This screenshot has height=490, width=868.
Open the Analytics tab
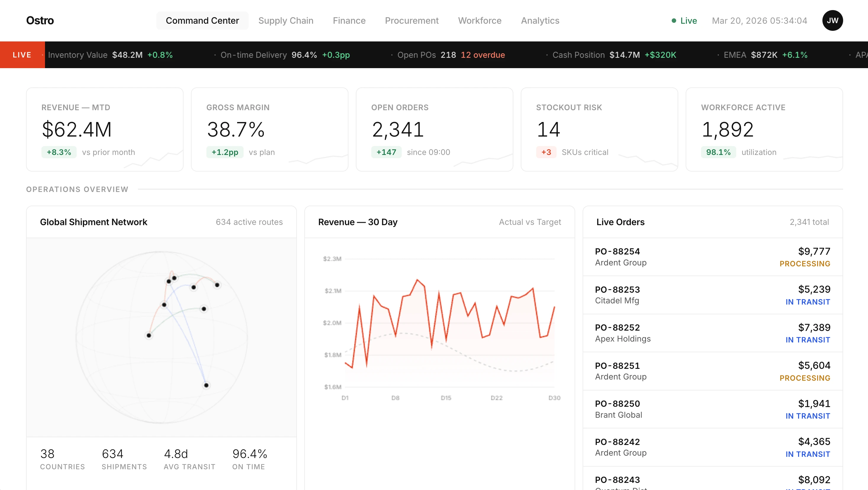coord(540,20)
